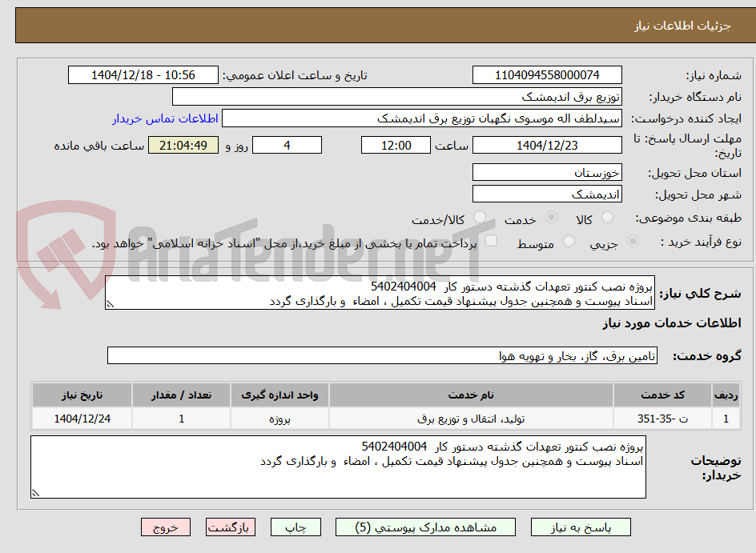Click the واحد اندازه گیری column header
The height and width of the screenshot is (553, 756).
[279, 395]
